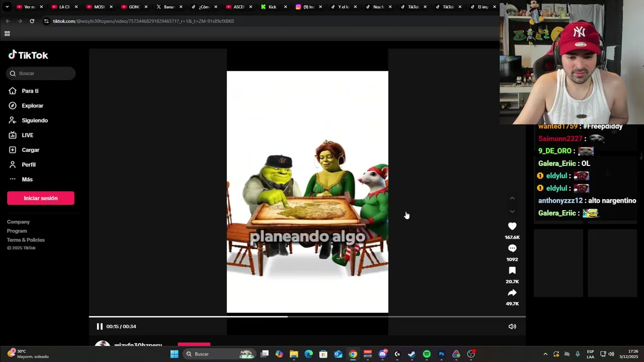Open browser apps grid icon

(7, 34)
